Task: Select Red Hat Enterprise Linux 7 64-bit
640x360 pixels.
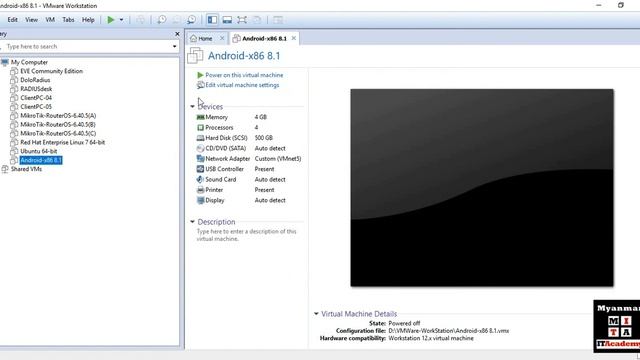Action: click(62, 142)
